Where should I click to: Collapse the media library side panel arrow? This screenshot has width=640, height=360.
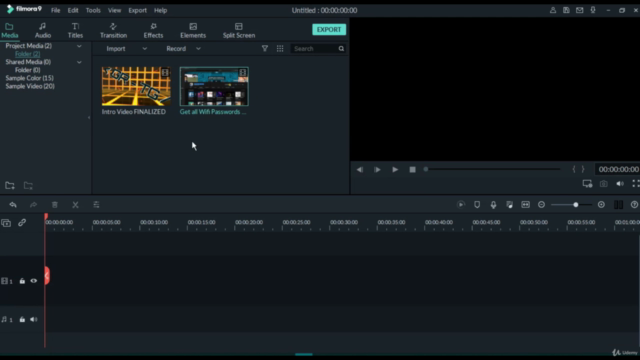pyautogui.click(x=89, y=118)
